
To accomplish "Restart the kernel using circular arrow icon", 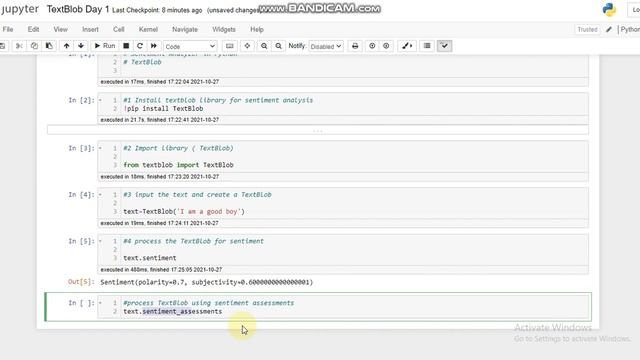I will point(140,46).
